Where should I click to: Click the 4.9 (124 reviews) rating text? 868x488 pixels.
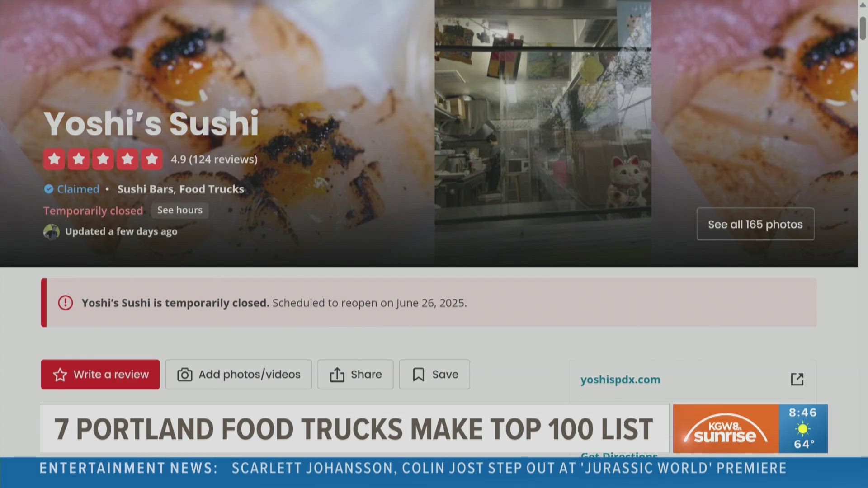coord(214,159)
